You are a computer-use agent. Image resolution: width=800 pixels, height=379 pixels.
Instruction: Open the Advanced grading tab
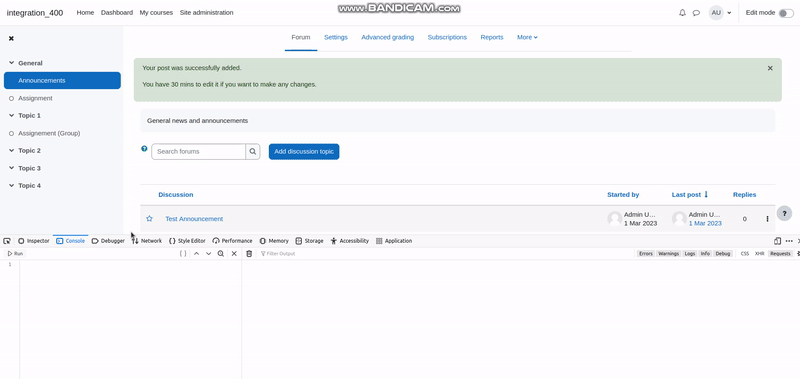(388, 37)
